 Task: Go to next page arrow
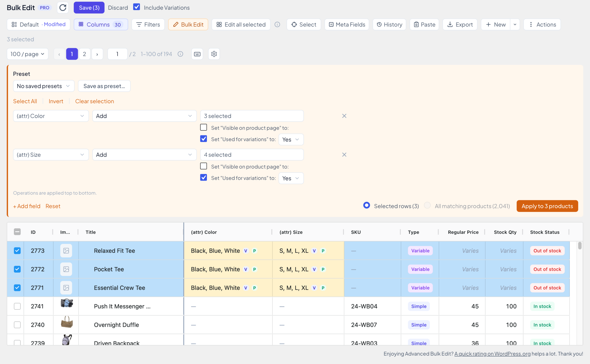pyautogui.click(x=97, y=54)
